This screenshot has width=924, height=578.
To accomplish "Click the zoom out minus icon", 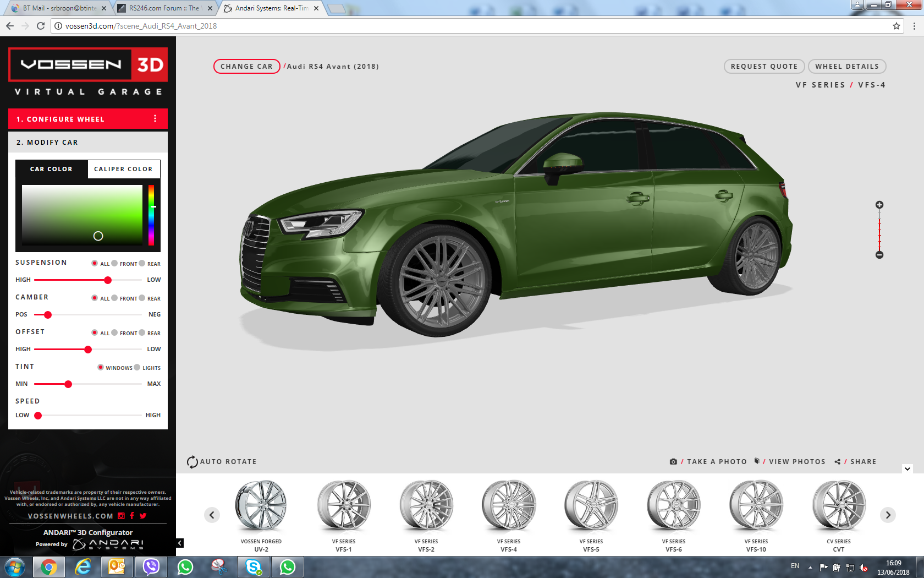I will point(879,255).
